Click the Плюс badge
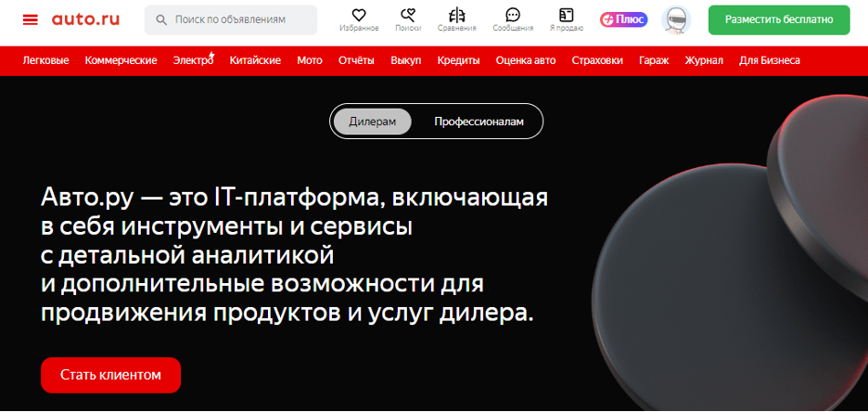Viewport: 868px width, 412px height. click(623, 19)
